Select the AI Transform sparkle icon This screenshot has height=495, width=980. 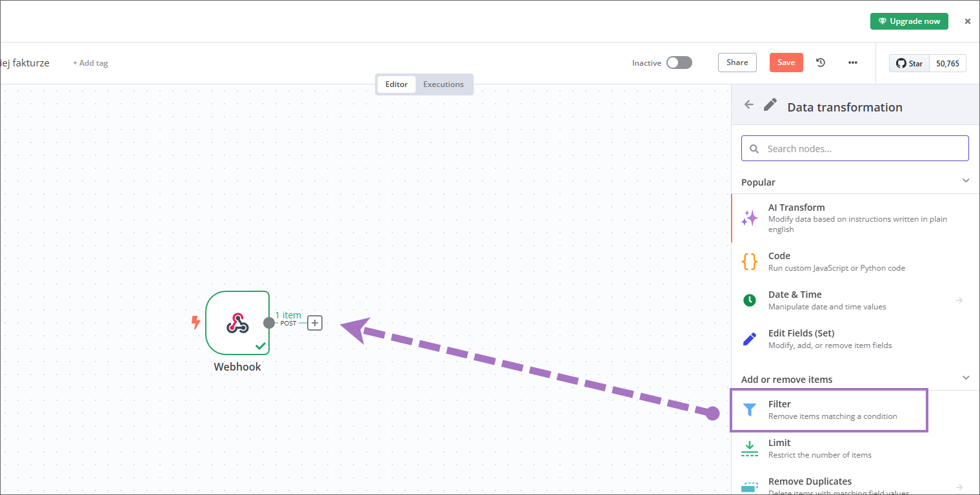750,218
